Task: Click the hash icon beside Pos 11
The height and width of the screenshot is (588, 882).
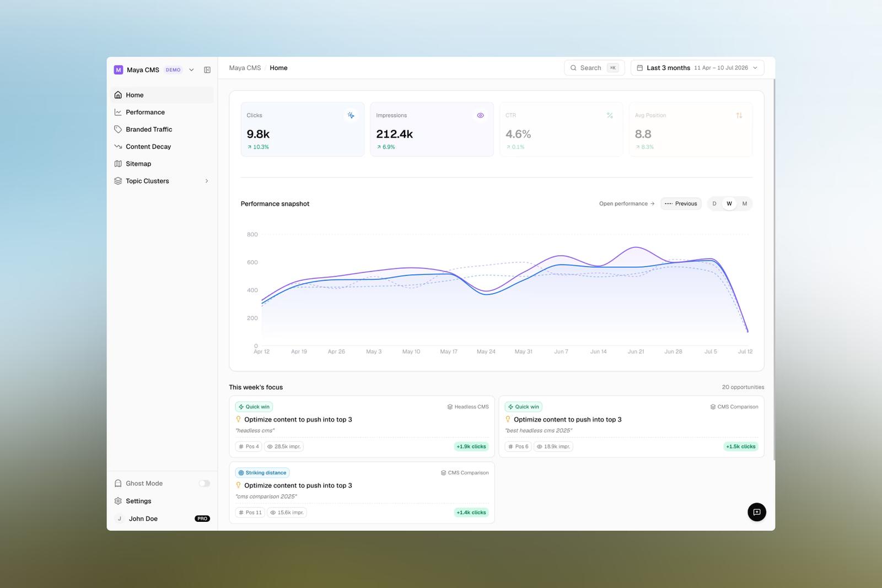Action: 241,513
